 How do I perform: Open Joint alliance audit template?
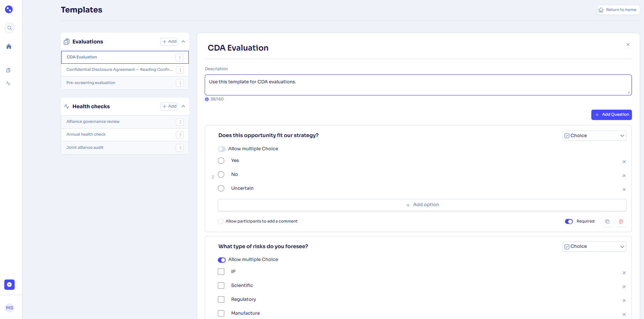[85, 148]
